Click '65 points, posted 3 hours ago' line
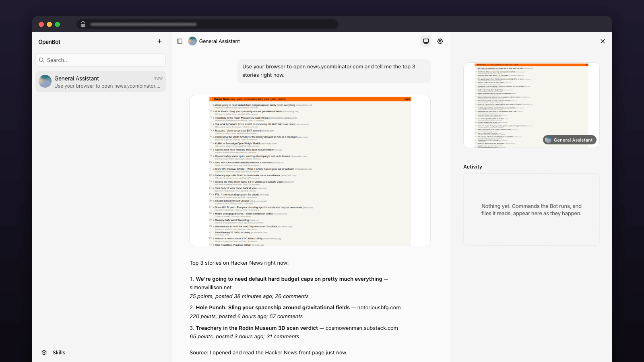Viewport: 644px width, 362px height. (244, 337)
